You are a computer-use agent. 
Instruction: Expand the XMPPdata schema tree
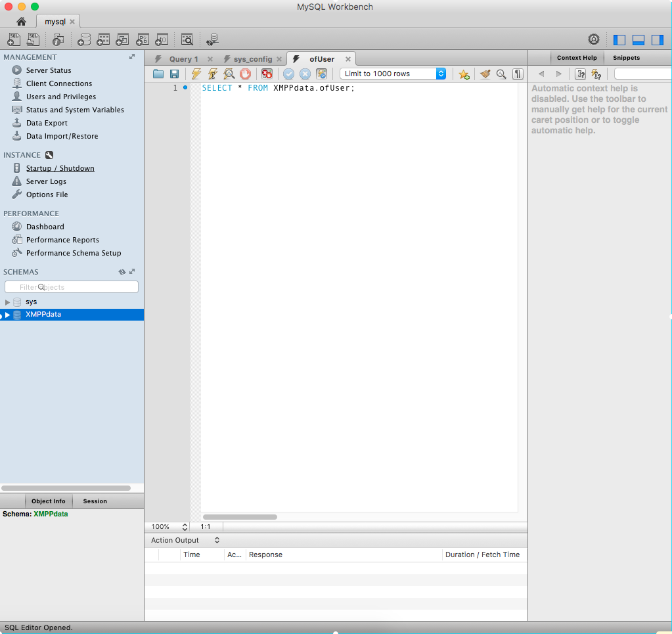pyautogui.click(x=7, y=315)
